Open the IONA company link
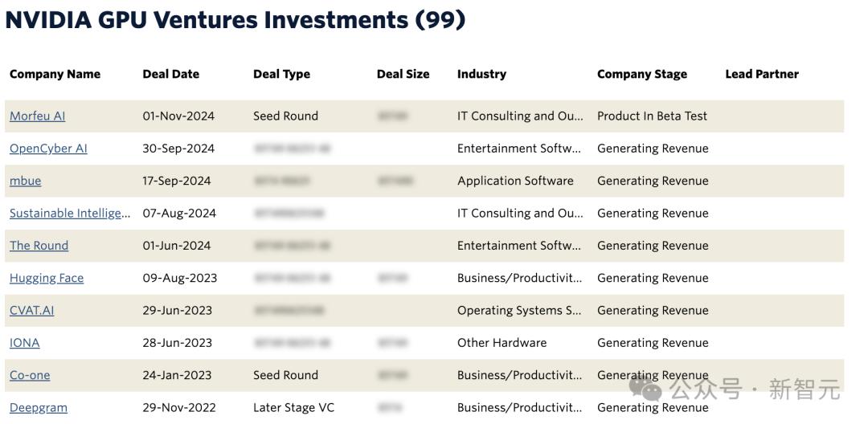 [x=24, y=343]
